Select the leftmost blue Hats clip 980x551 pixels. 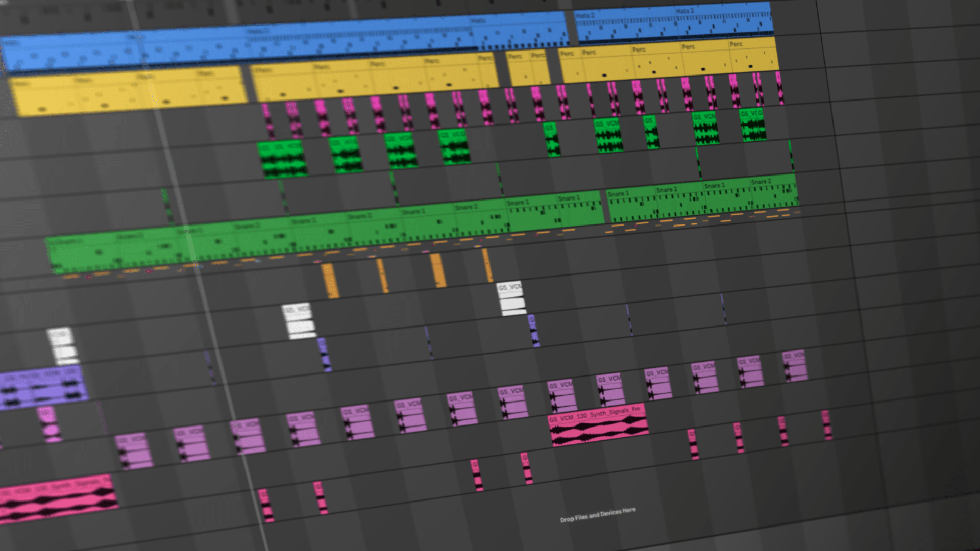[69, 54]
